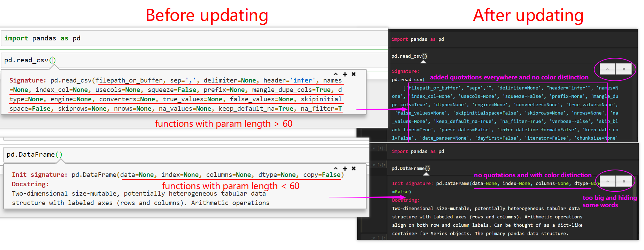Image resolution: width=644 pixels, height=250 pixels.
Task: Select dark lower 'import pandas as pd' cell
Action: pos(513,151)
